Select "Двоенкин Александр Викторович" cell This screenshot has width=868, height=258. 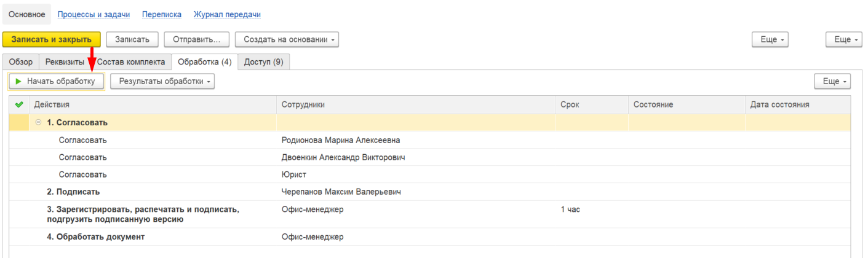pos(415,157)
